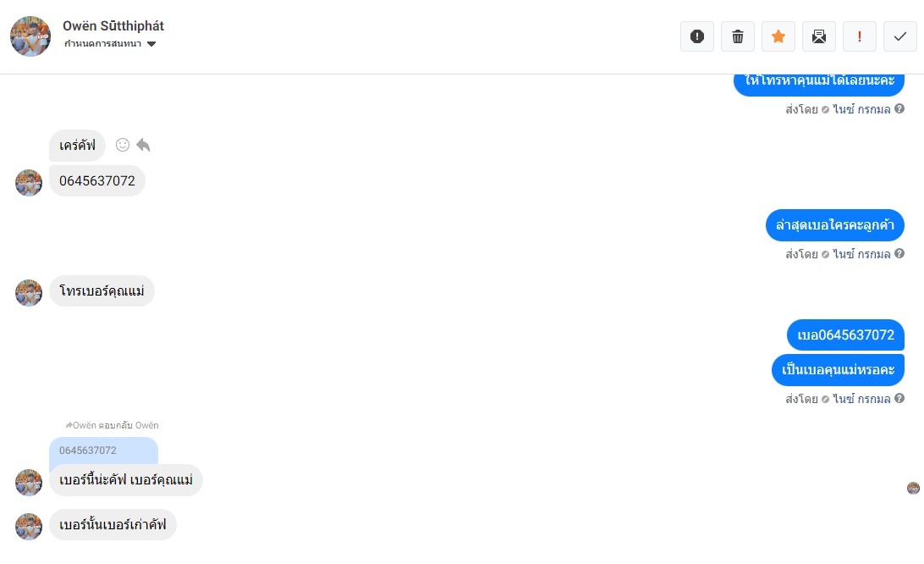Click help icon under เป็นเบอคุณแม่หรอคะ message

pyautogui.click(x=899, y=399)
